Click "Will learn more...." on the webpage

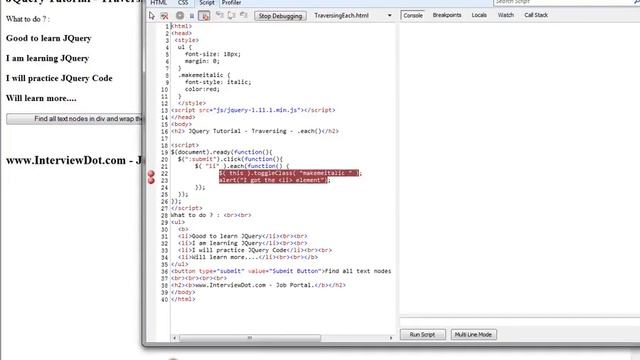[x=41, y=98]
